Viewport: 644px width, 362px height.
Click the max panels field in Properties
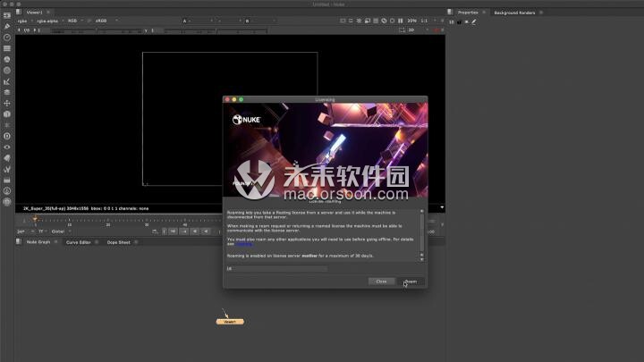[452, 21]
